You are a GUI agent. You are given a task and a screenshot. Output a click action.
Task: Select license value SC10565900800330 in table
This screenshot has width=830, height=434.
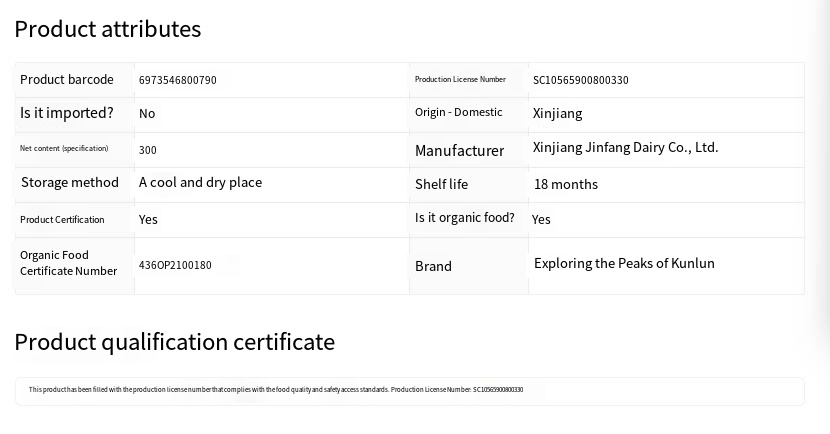click(x=581, y=80)
